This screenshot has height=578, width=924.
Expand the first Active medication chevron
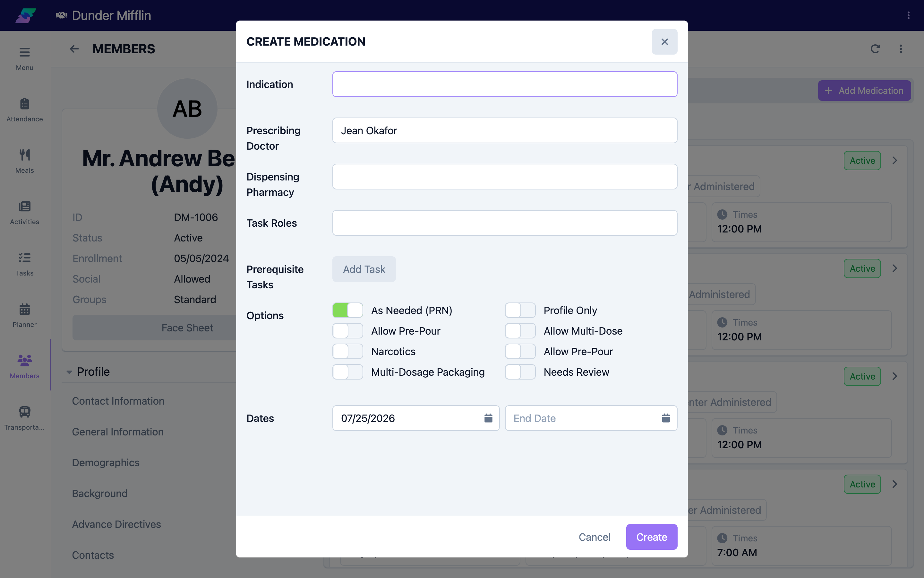[x=894, y=161]
